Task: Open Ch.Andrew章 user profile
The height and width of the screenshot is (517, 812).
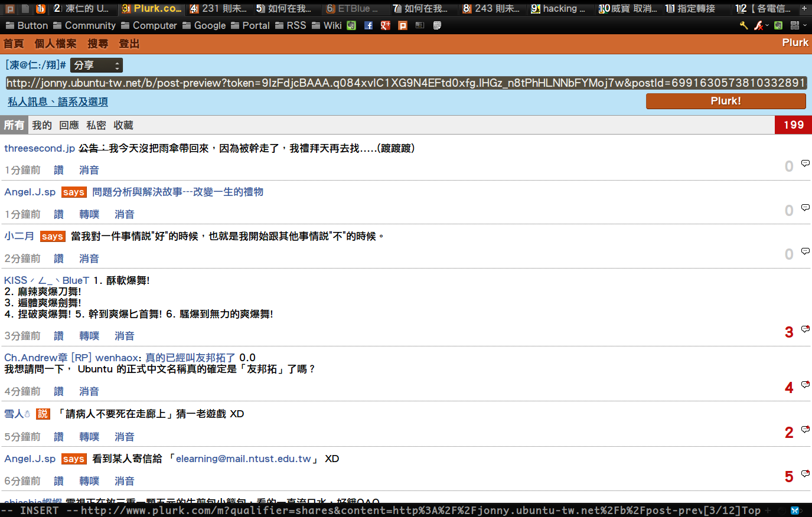Action: tap(36, 358)
